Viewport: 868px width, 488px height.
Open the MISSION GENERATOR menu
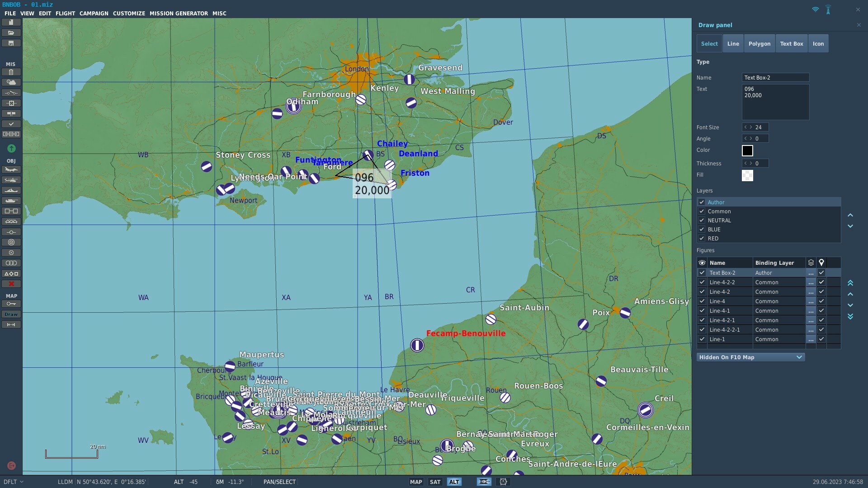(x=179, y=14)
